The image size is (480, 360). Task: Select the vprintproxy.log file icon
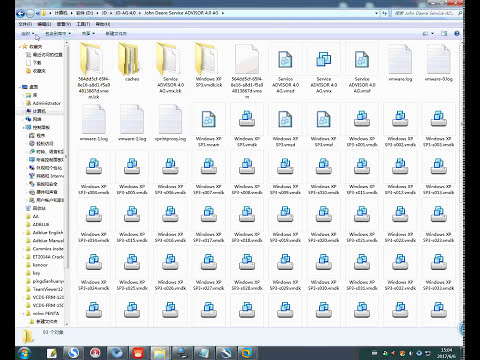[x=170, y=119]
